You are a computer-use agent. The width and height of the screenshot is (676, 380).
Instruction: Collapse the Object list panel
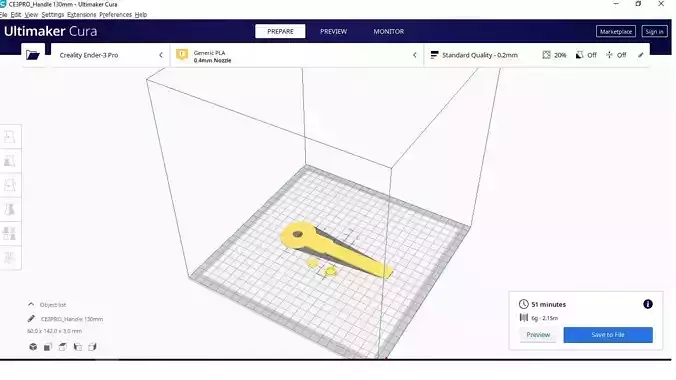coord(31,305)
